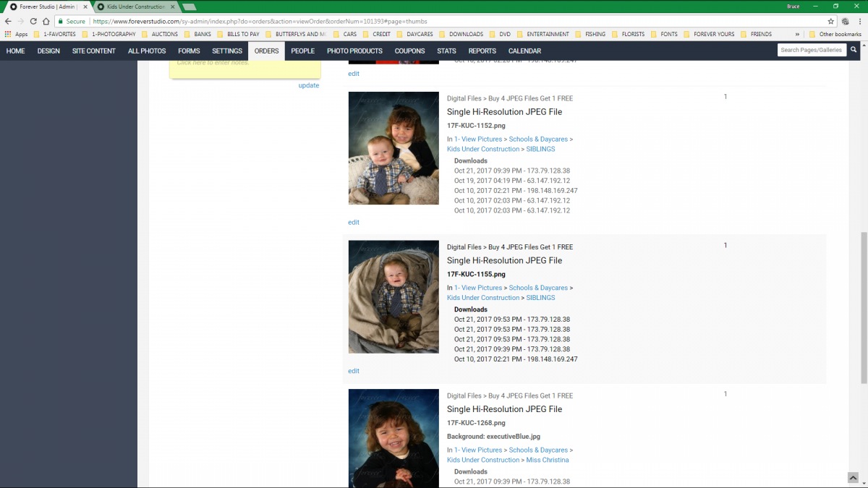Click edit under 17F-KUC-1152.png item
The height and width of the screenshot is (488, 868).
click(x=354, y=222)
